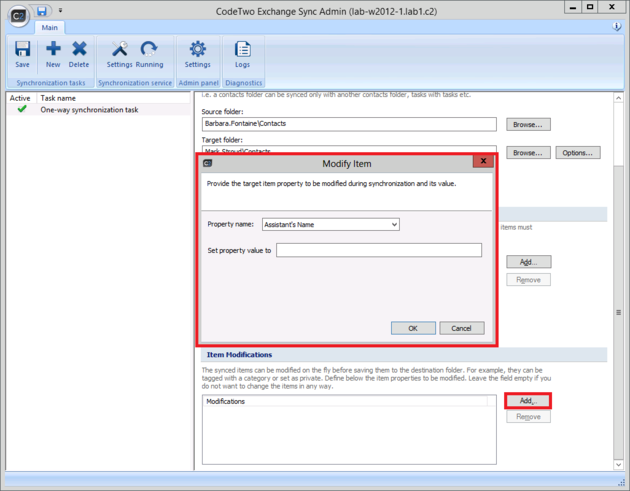Select the Main ribbon tab
The width and height of the screenshot is (630, 491).
(49, 27)
